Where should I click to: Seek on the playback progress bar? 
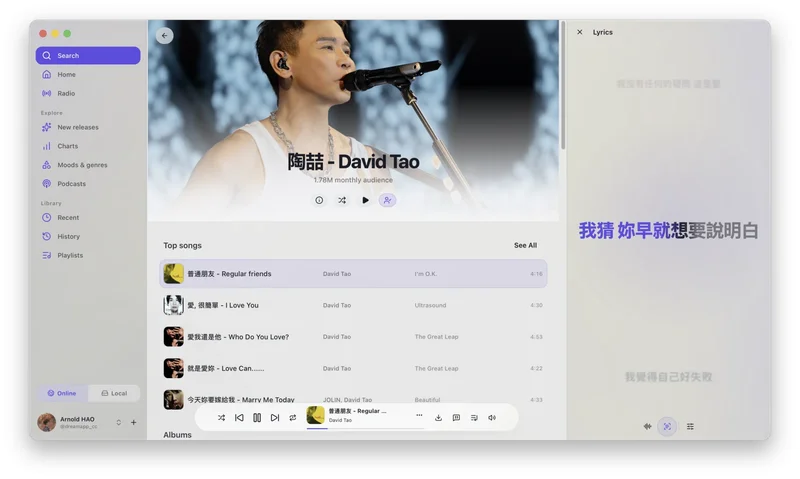click(x=365, y=428)
